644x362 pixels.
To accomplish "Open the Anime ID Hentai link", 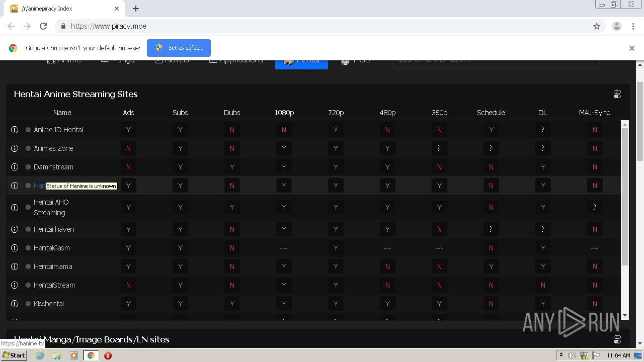I will 58,130.
